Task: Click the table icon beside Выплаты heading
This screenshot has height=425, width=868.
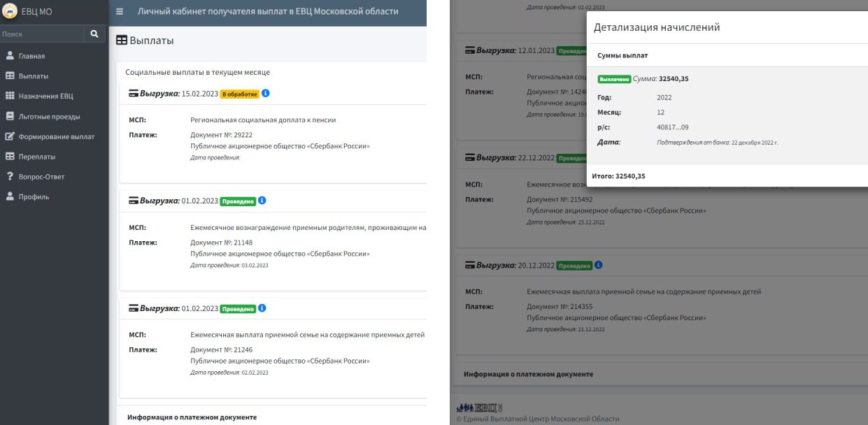Action: point(122,41)
